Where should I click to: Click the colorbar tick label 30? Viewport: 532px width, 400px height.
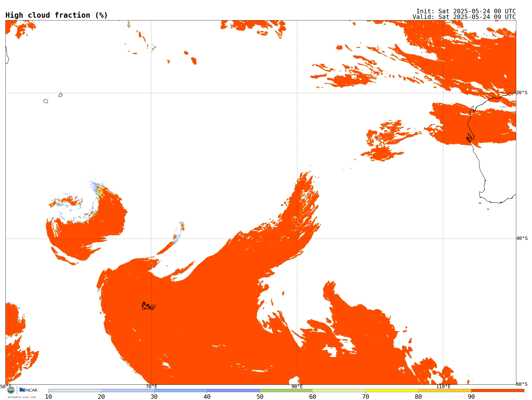click(x=154, y=397)
